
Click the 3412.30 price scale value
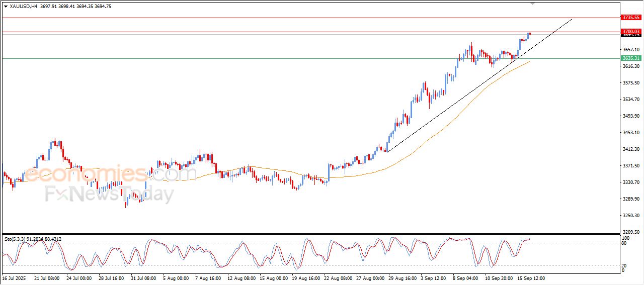pyautogui.click(x=631, y=149)
